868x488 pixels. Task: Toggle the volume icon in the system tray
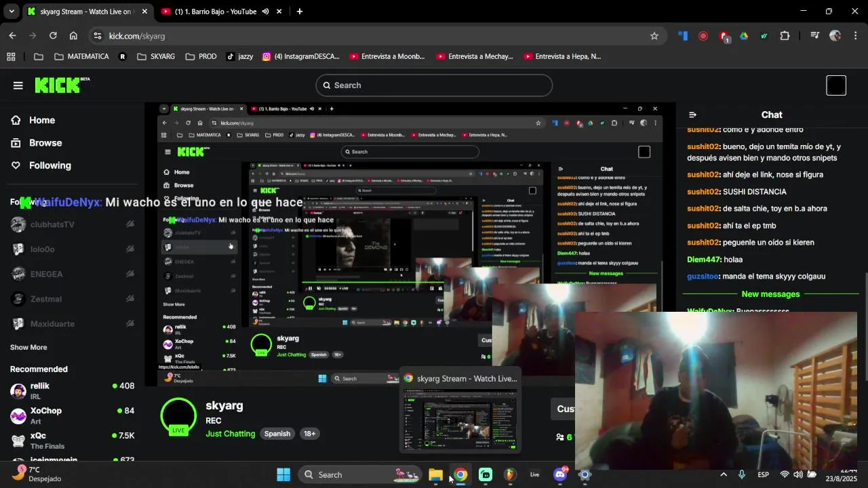798,474
